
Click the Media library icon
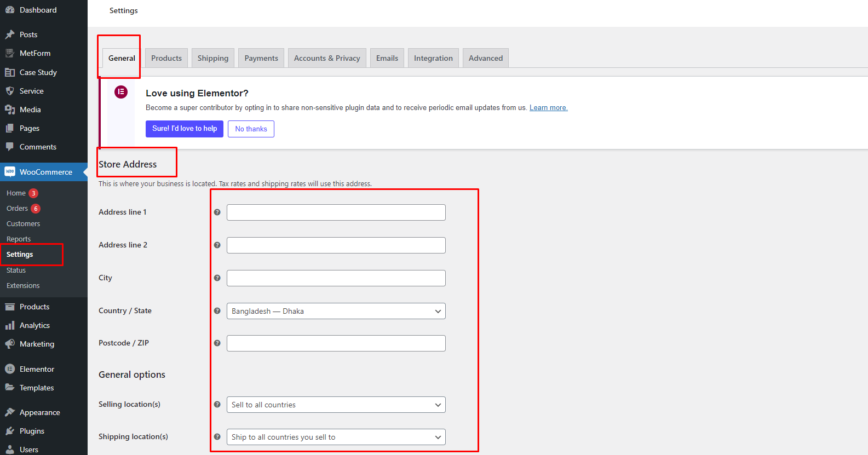point(10,110)
